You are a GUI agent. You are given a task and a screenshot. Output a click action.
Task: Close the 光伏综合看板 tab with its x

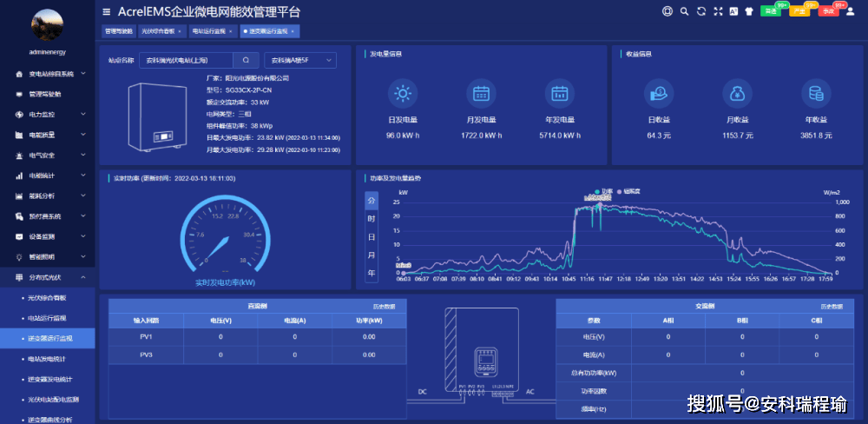[x=180, y=31]
